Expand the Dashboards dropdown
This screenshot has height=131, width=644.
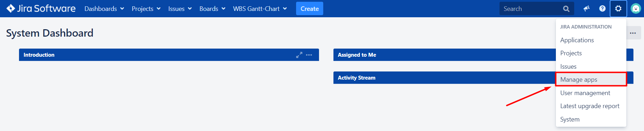(104, 9)
